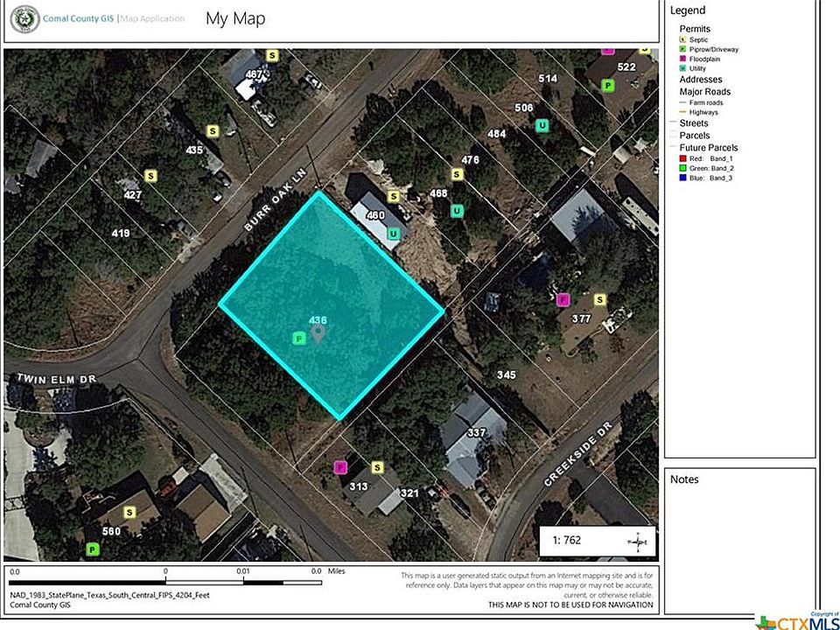840x630 pixels.
Task: Click the address label 514
Action: point(548,78)
